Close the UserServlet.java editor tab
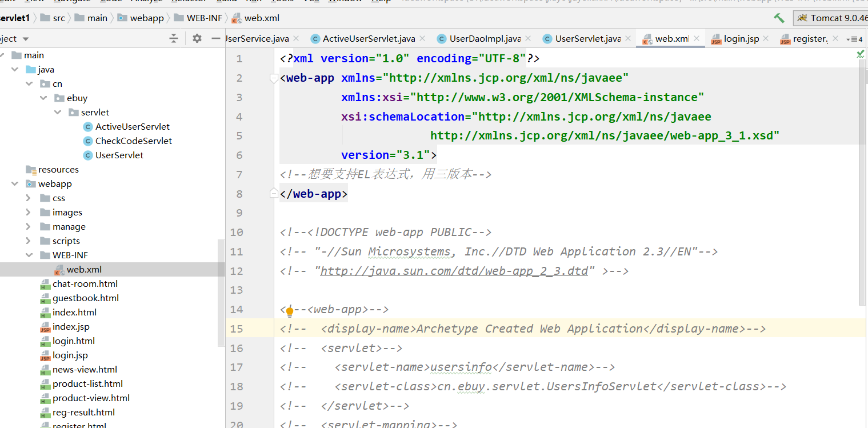This screenshot has width=868, height=428. pyautogui.click(x=628, y=38)
